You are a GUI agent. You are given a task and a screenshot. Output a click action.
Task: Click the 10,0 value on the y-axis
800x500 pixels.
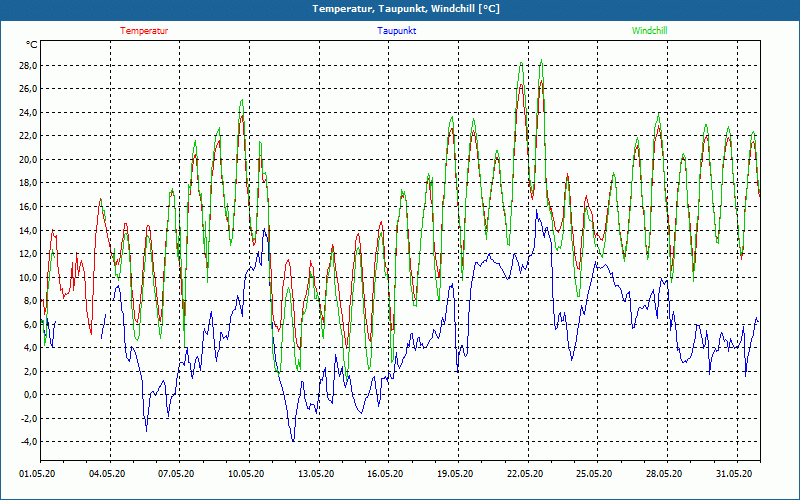(28, 277)
